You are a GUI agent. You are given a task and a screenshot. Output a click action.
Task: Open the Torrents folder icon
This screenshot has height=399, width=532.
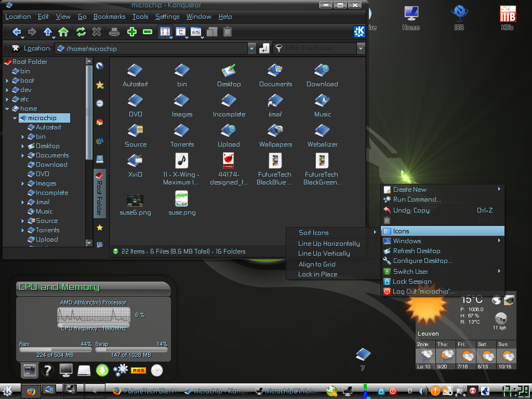click(x=182, y=136)
